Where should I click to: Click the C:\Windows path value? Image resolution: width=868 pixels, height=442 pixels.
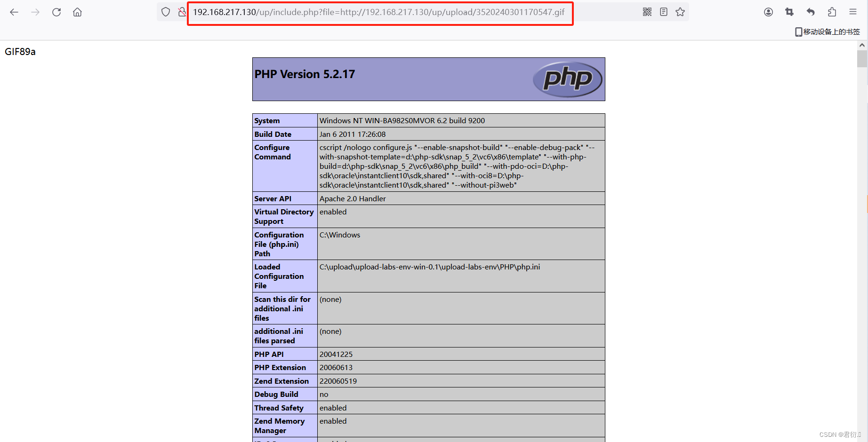click(x=340, y=235)
